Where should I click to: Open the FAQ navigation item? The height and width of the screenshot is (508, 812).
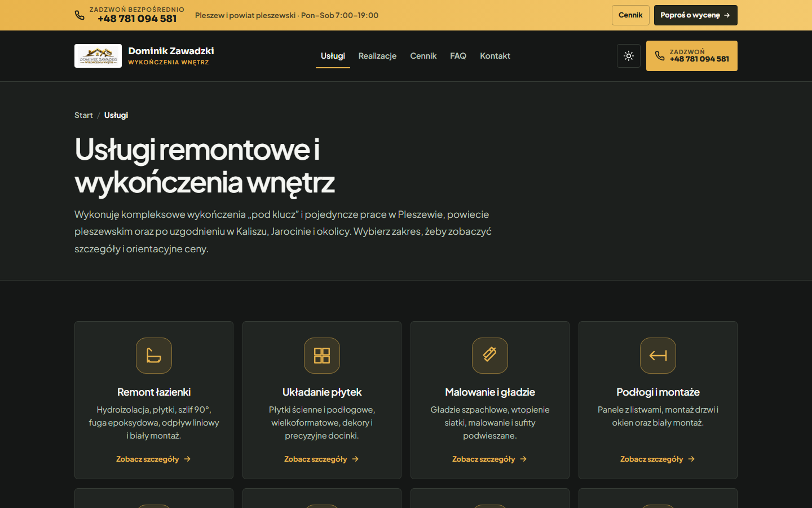[x=458, y=56]
